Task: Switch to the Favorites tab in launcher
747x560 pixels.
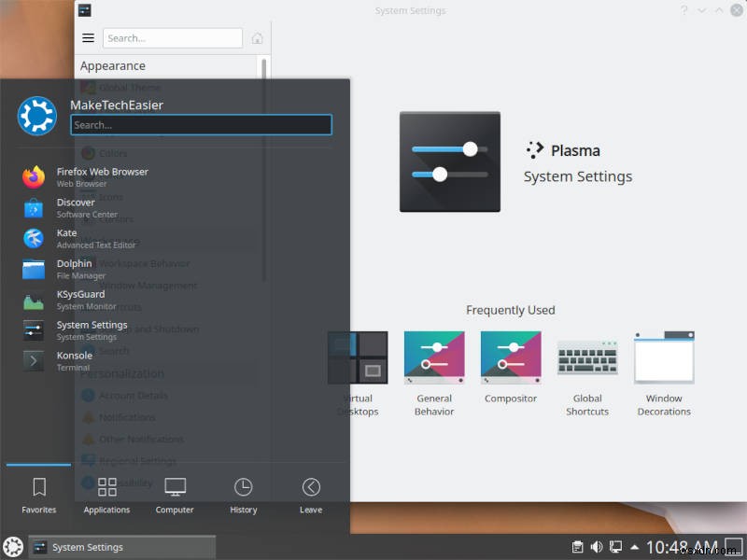Action: point(38,495)
